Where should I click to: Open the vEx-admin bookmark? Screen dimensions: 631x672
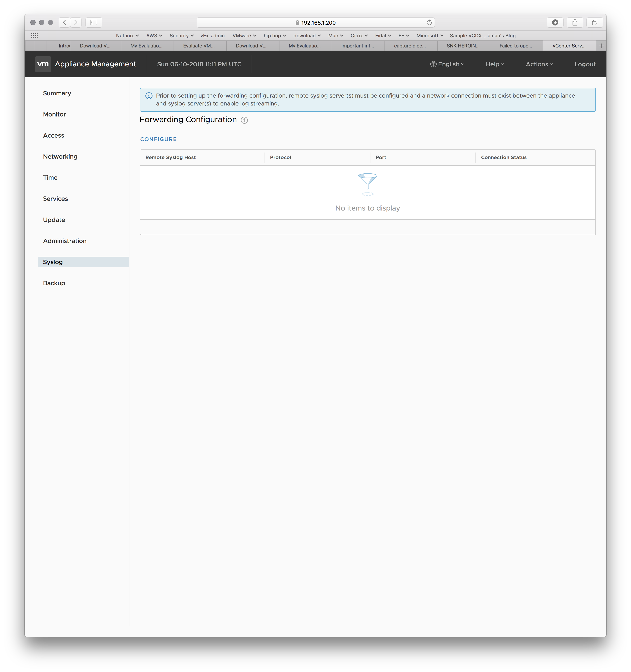pos(212,36)
